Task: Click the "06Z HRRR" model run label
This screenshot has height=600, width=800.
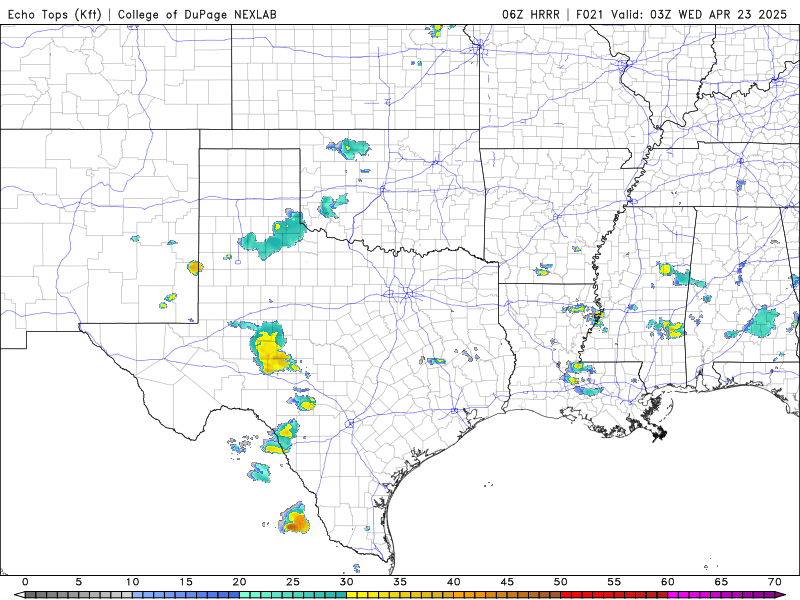Action: click(531, 14)
